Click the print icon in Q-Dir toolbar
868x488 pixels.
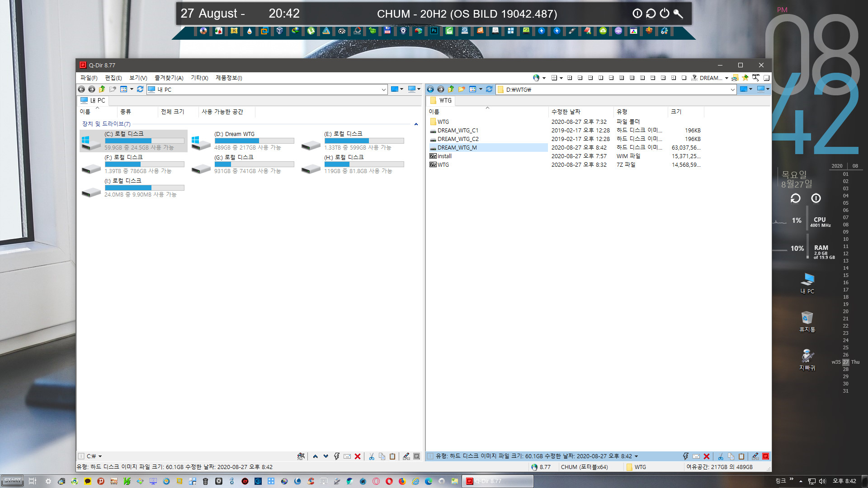pos(735,78)
